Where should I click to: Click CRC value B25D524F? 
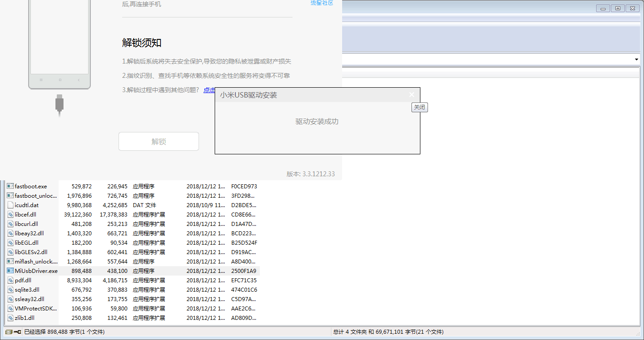tap(244, 242)
